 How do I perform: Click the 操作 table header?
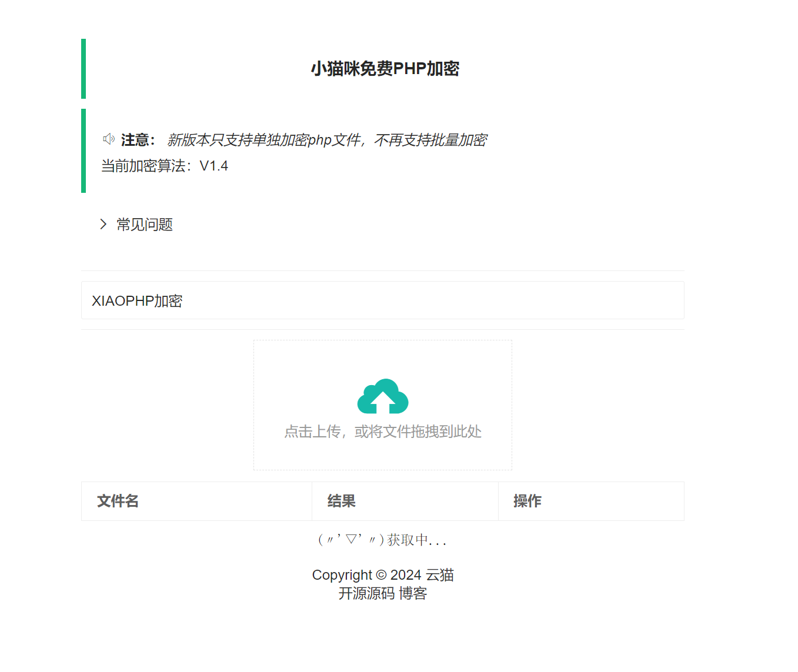tap(526, 501)
